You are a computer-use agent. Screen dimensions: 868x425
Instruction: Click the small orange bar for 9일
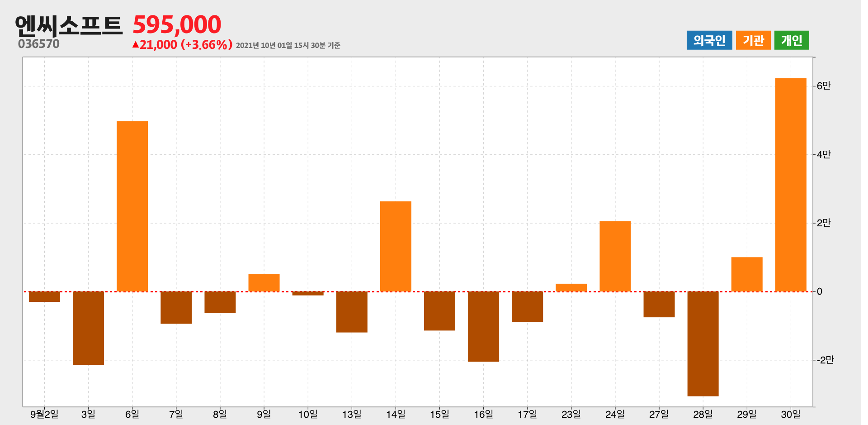264,283
